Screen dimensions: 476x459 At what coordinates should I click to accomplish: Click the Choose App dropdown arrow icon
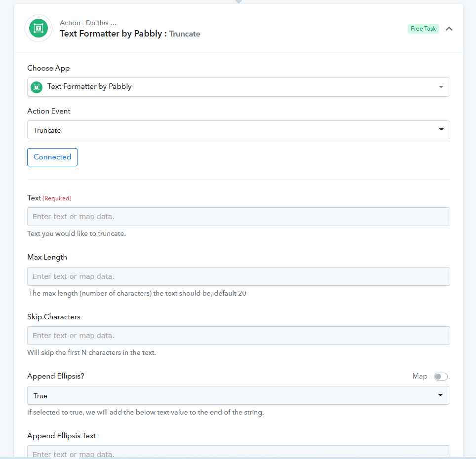click(x=441, y=87)
